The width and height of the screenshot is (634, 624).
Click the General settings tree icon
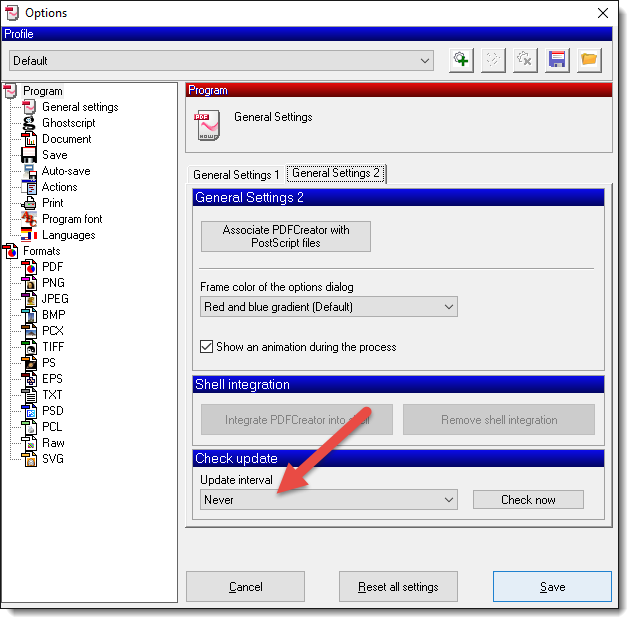tap(29, 107)
